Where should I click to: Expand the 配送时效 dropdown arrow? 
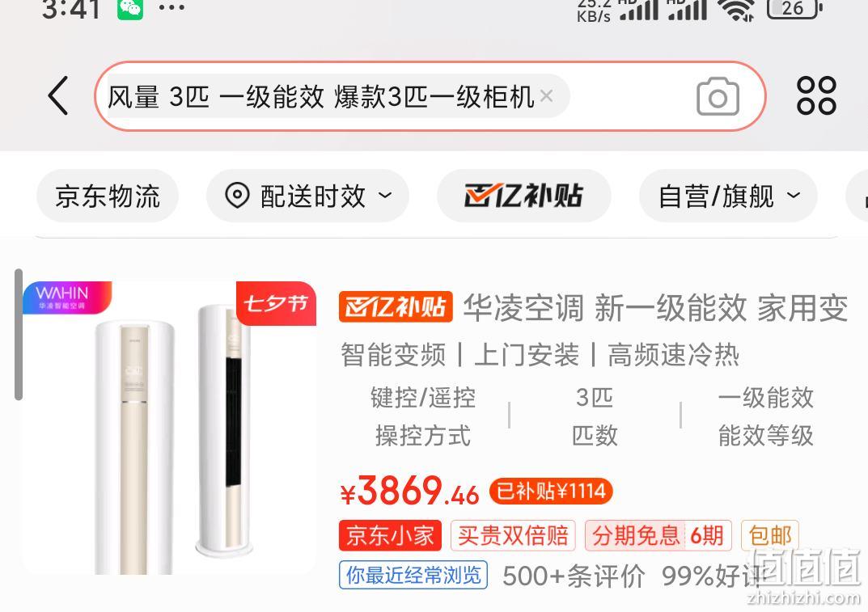click(385, 196)
